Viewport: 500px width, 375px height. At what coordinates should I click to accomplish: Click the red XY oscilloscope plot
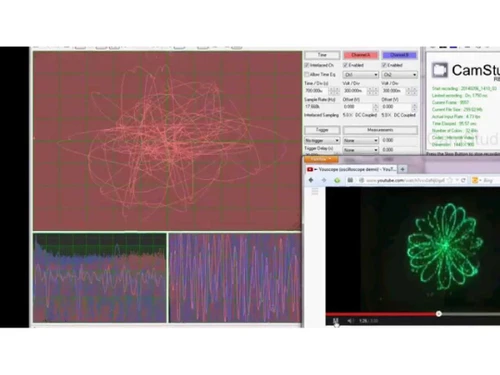[x=167, y=141]
